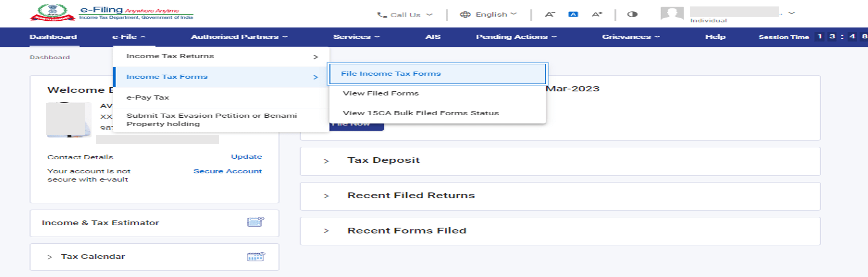
Task: Open the Income & Tax Estimator calculator icon
Action: [x=255, y=222]
